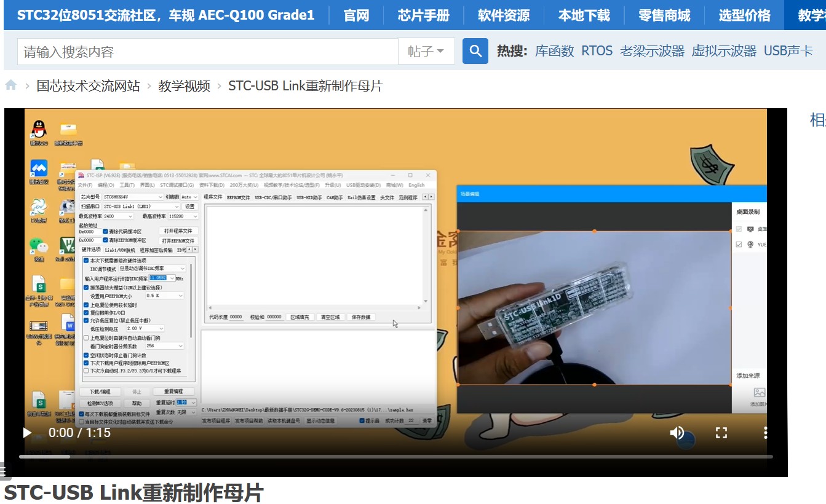The image size is (826, 504).
Task: Click the webcam source icon next to YUE
Action: tap(750, 245)
